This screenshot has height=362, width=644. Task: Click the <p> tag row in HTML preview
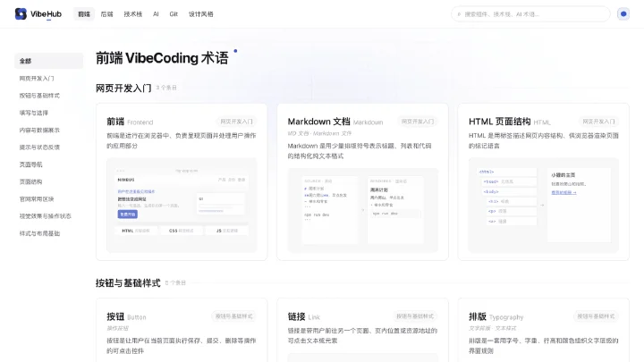[512, 211]
